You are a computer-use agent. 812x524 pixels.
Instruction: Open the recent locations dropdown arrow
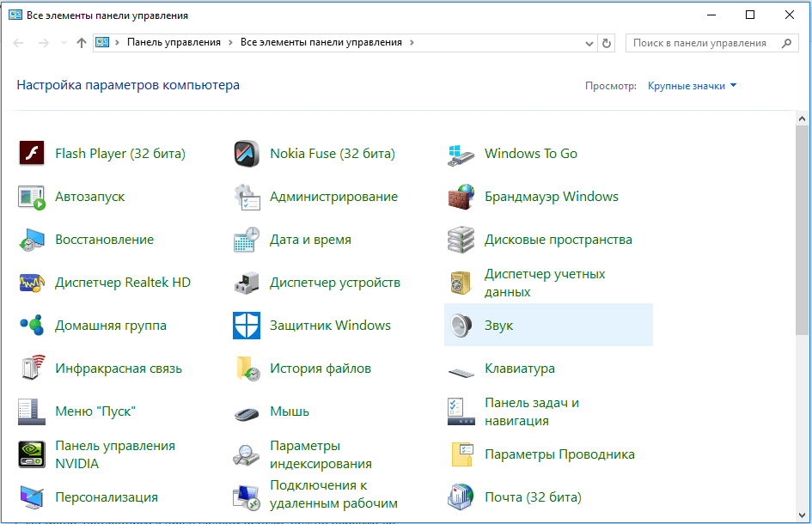[64, 43]
